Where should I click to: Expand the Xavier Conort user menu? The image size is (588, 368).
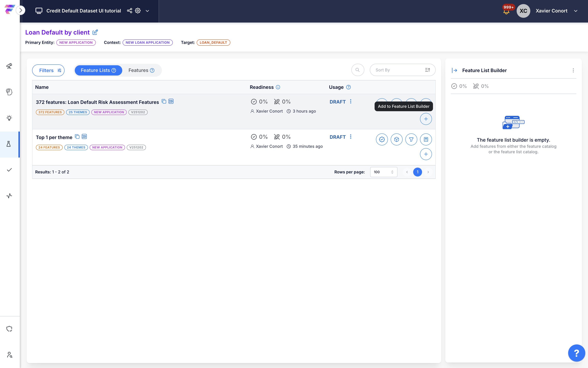click(x=576, y=11)
